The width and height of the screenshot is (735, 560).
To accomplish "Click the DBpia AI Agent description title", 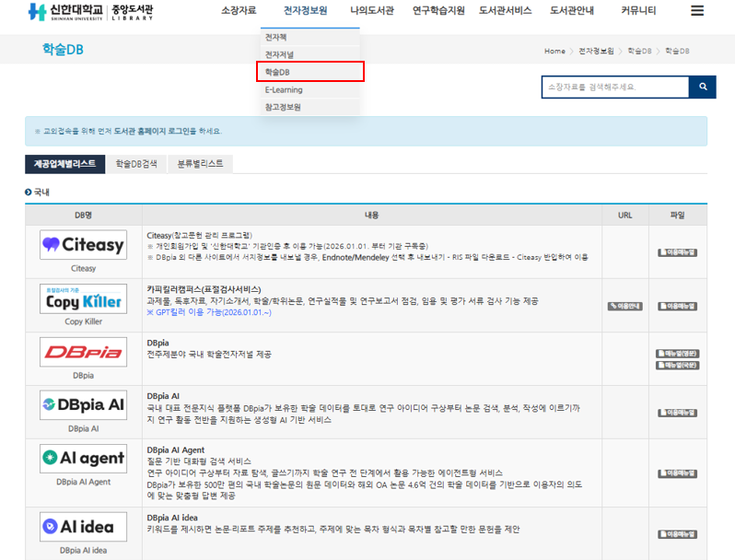I will coord(176,449).
